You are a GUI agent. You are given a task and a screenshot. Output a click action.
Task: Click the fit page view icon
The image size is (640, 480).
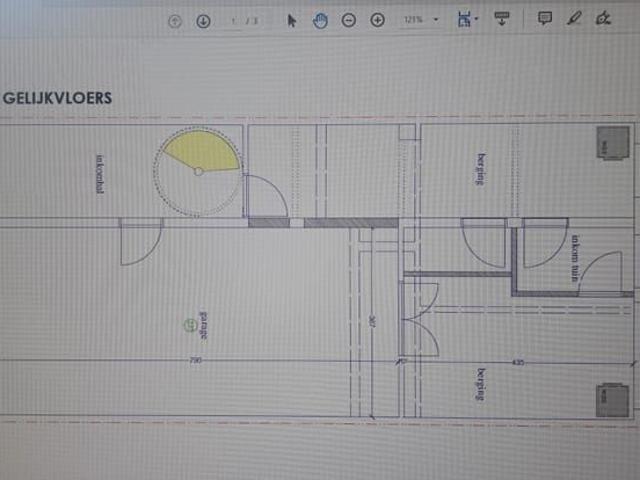464,19
